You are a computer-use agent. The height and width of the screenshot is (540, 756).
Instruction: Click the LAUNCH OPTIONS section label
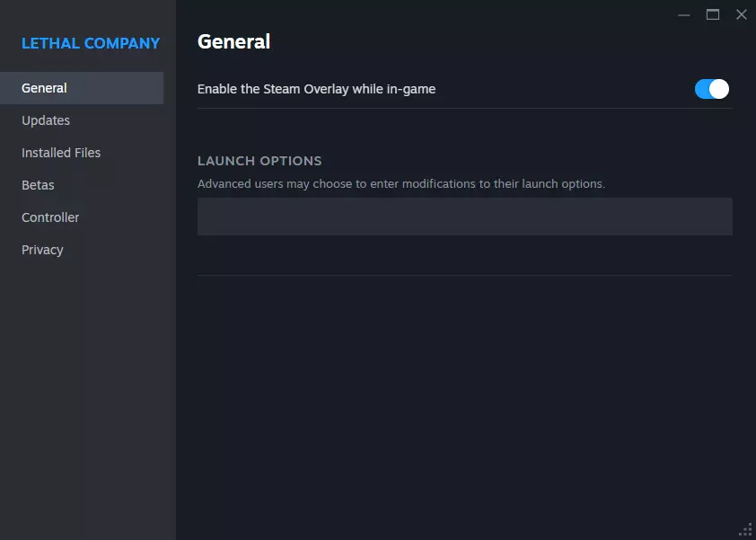click(x=259, y=161)
